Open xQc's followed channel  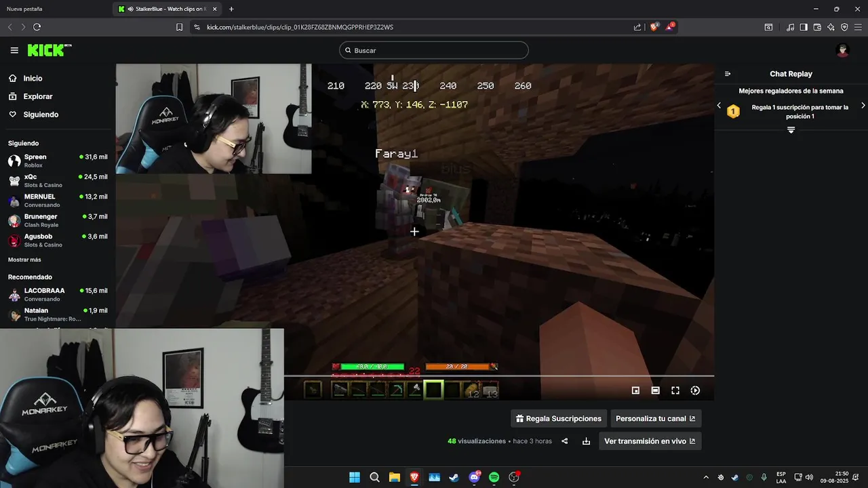58,180
